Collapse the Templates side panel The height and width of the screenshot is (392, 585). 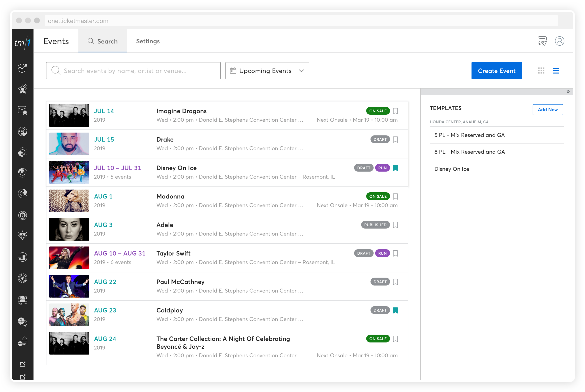pos(568,92)
